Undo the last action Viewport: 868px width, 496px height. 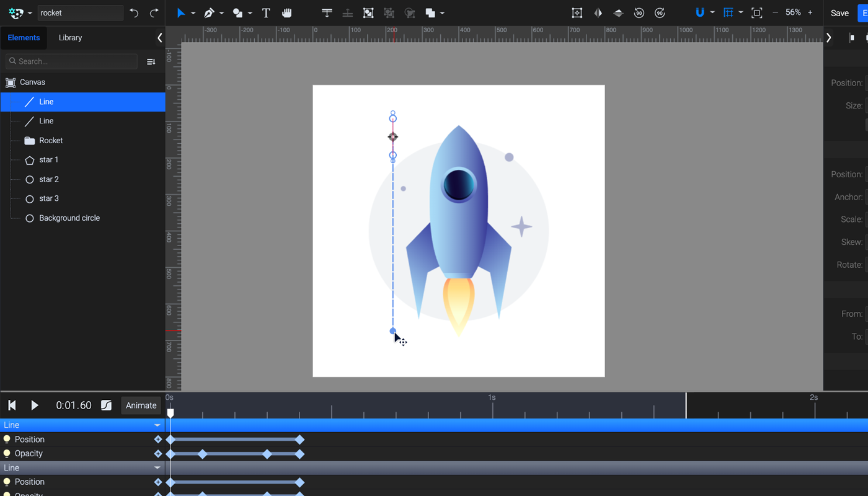pos(134,13)
